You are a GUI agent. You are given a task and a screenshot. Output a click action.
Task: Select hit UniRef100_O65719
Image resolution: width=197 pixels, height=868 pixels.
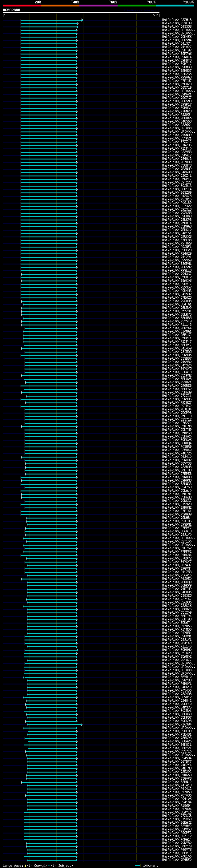[x=177, y=88]
